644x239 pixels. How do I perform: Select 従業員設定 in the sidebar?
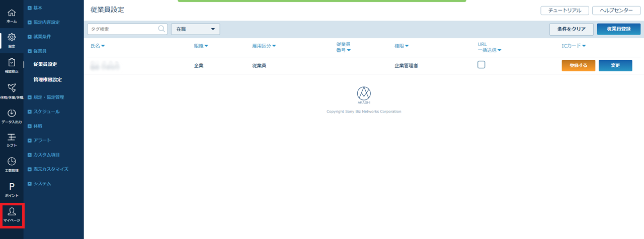(45, 64)
